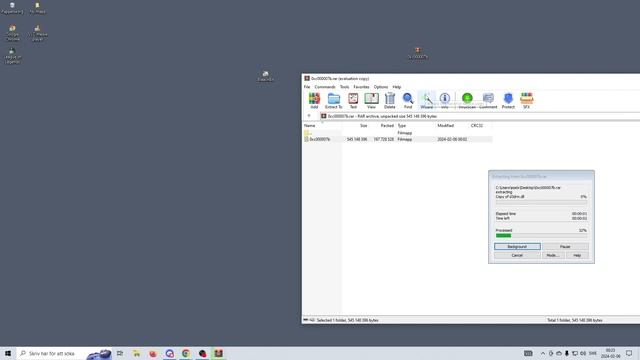
Task: Open Google Chrome from the taskbar
Action: 186,353
